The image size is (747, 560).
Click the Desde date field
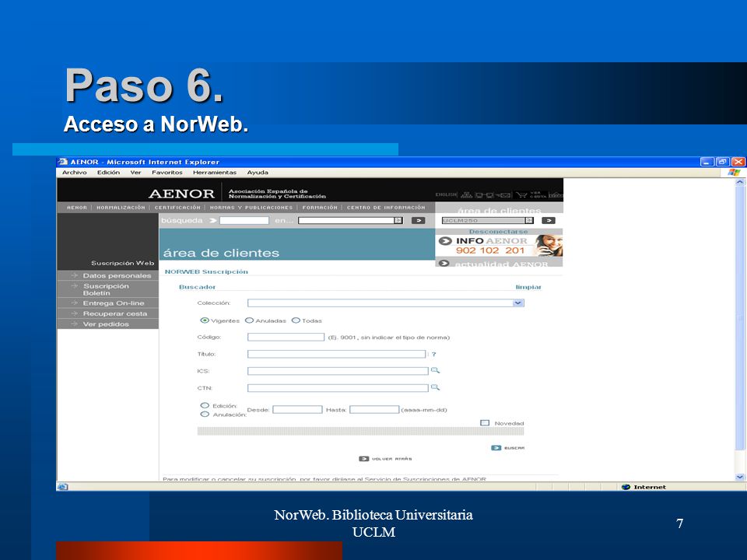(x=297, y=410)
